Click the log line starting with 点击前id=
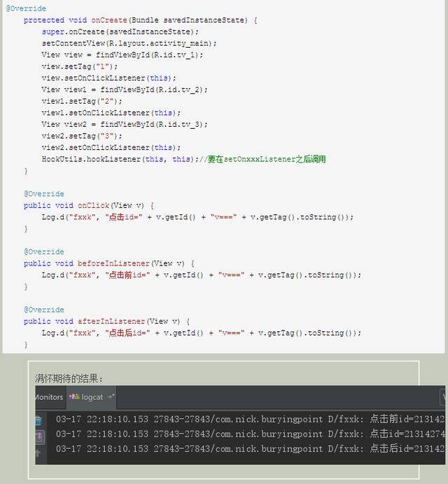The width and height of the screenshot is (448, 484). tap(250, 419)
